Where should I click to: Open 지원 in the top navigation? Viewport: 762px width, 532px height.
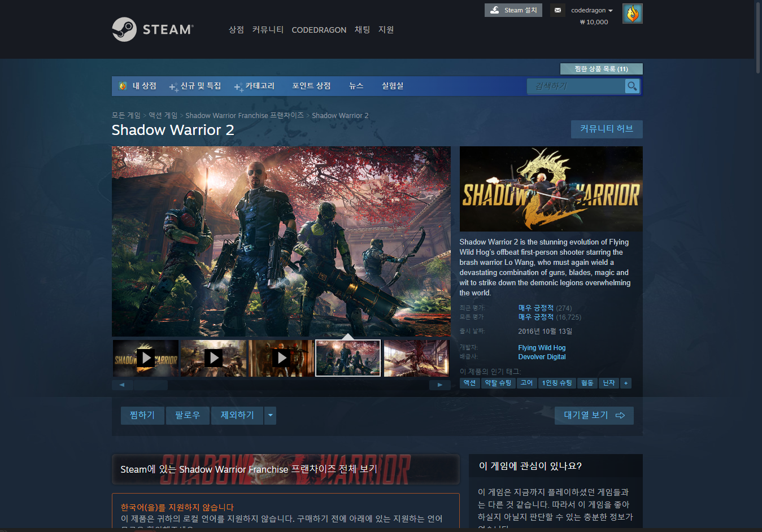point(386,30)
